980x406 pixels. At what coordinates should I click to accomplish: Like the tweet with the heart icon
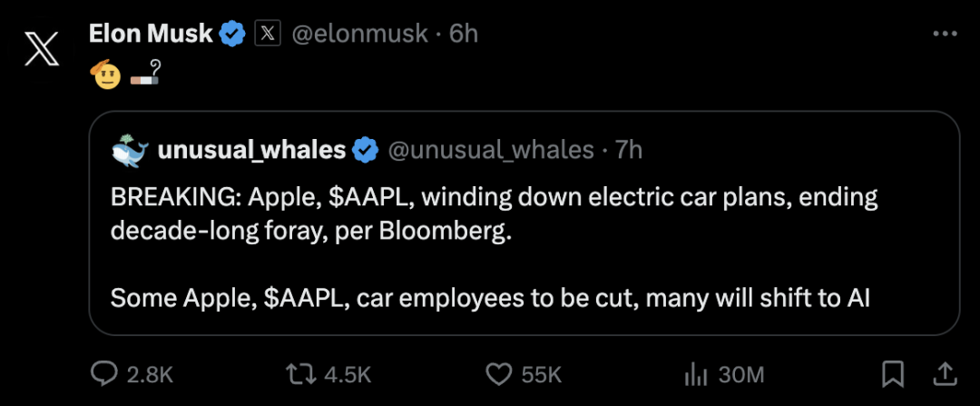498,373
